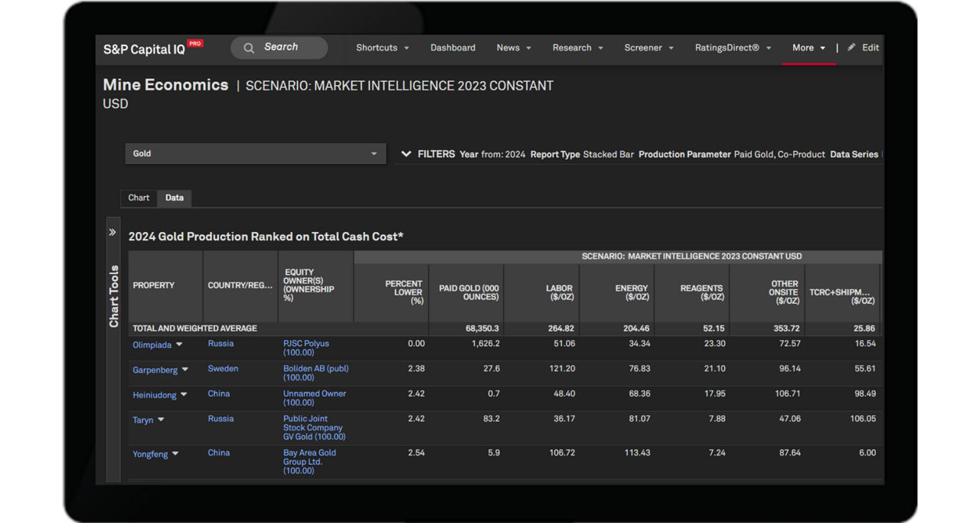
Task: Open the Bay Area Gold Group Ltd. link
Action: tap(309, 462)
